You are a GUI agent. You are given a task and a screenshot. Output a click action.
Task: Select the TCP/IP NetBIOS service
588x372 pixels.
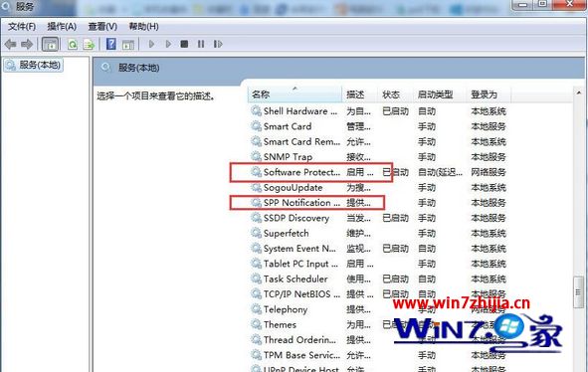click(x=301, y=294)
